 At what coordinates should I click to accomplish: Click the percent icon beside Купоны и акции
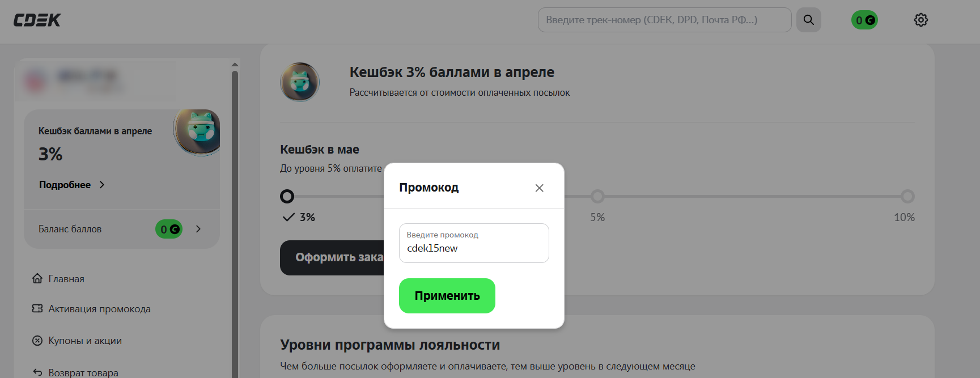37,341
